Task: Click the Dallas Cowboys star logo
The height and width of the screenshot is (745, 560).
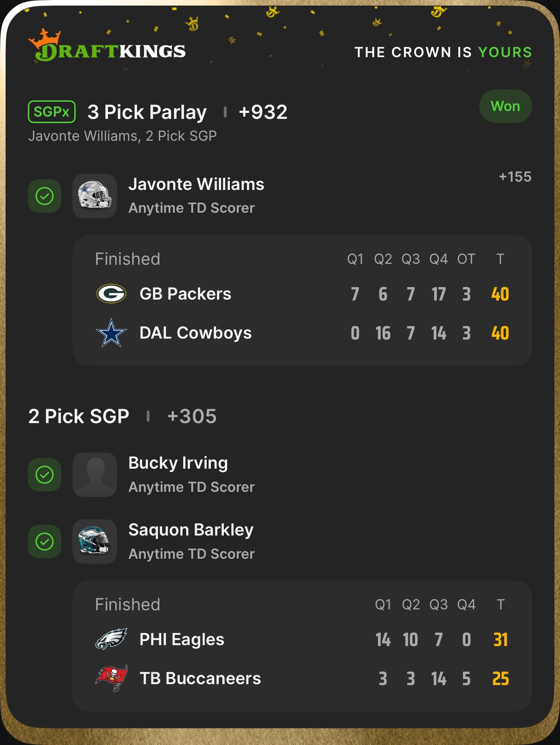Action: (111, 333)
